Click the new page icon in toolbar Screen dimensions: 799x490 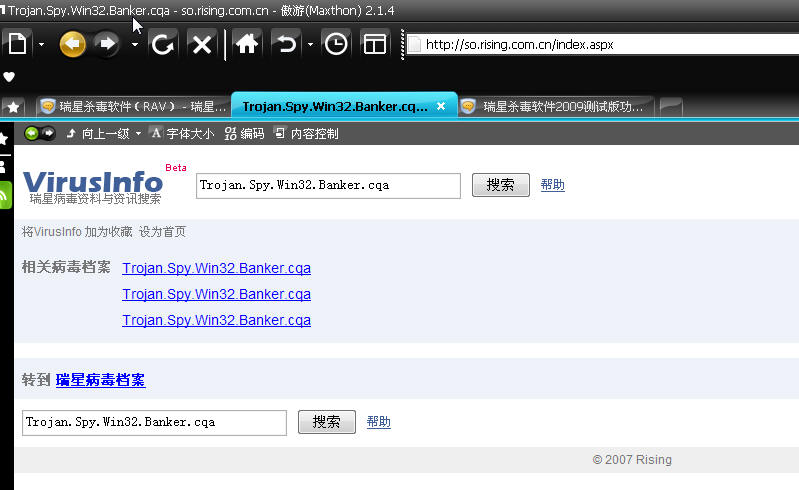click(17, 44)
